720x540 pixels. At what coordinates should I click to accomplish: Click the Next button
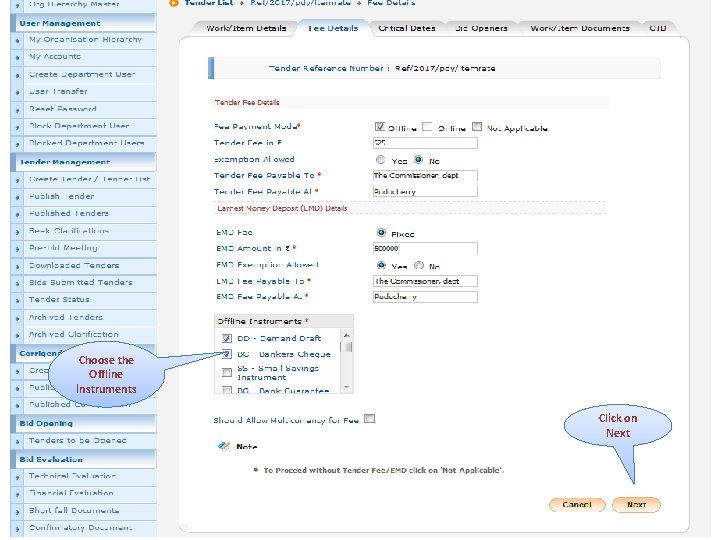(636, 505)
